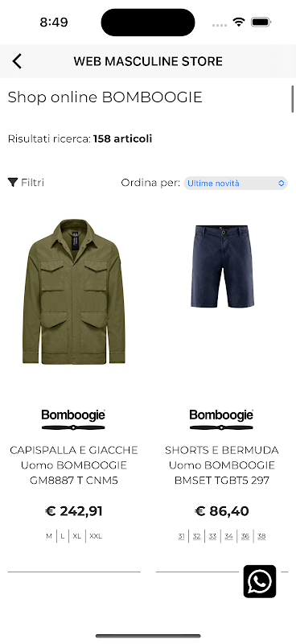296x644 pixels.
Task: Open Filtri funnel icon
Action: 13,183
